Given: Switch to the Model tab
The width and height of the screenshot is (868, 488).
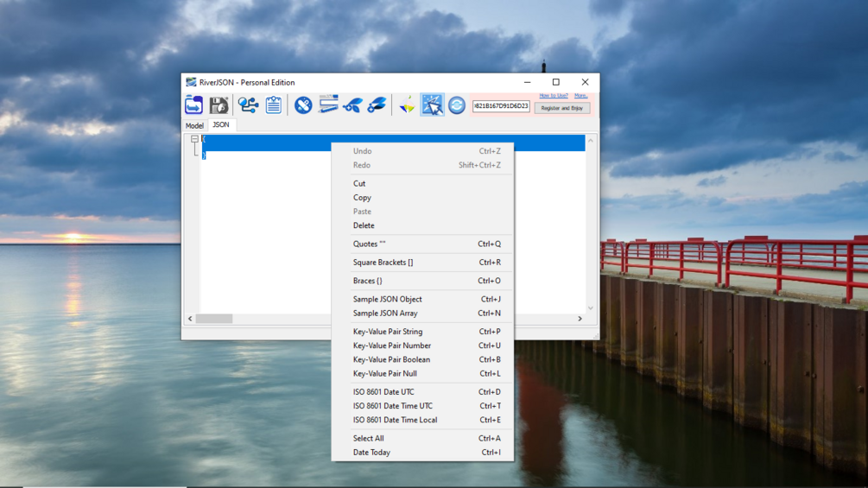Looking at the screenshot, I should [x=194, y=125].
